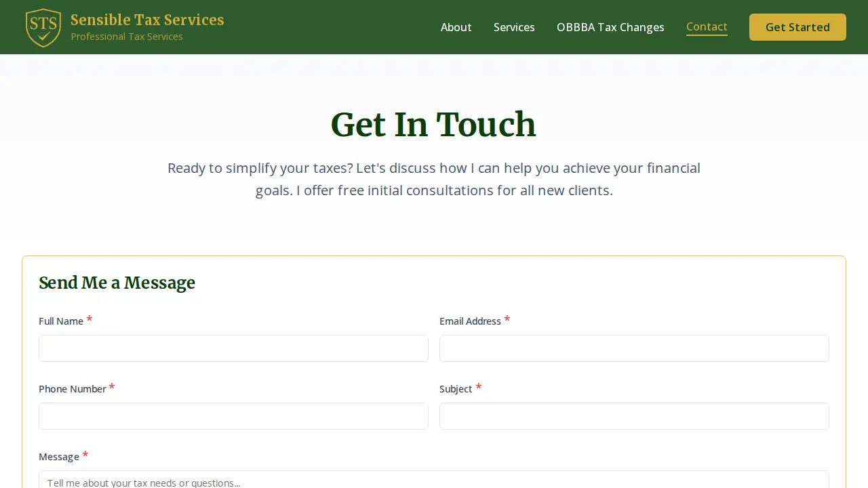This screenshot has width=868, height=488.
Task: Focus the Subject input field
Action: pos(634,416)
